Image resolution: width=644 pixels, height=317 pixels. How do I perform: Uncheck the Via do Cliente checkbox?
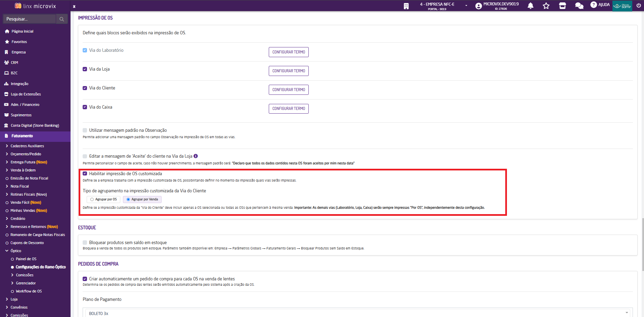85,88
